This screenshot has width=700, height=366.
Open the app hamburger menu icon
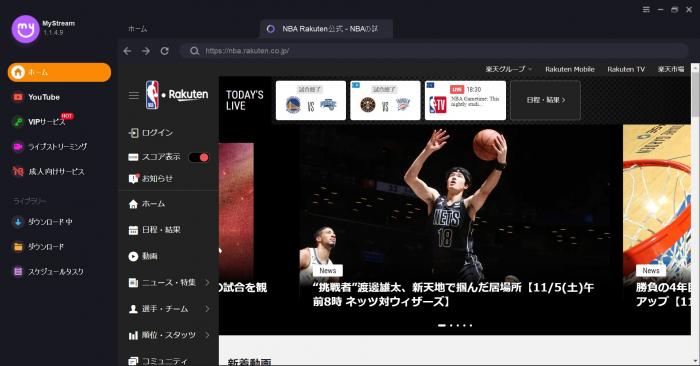coord(646,9)
